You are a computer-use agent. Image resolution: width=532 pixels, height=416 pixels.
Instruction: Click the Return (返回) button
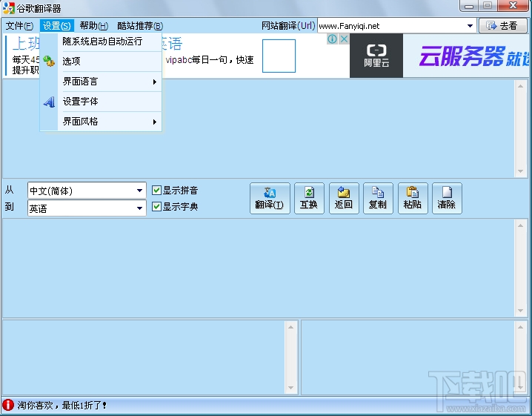344,198
